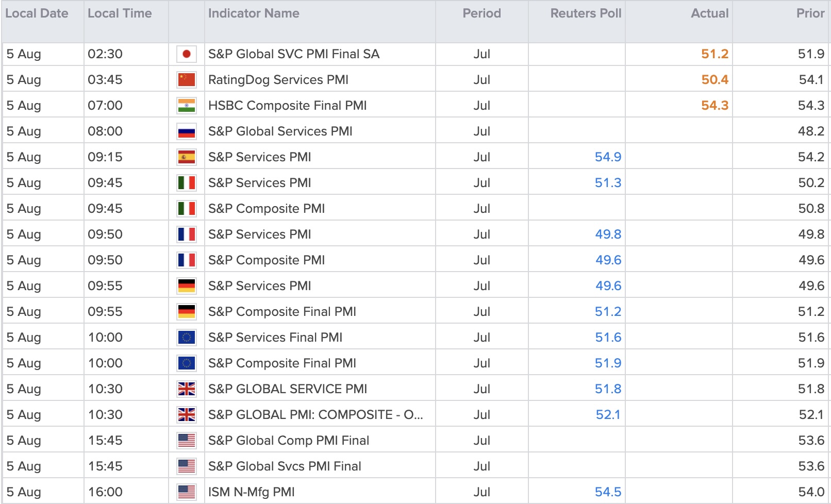Select S&P Composite PMI in the 09:50 row

coord(267,260)
